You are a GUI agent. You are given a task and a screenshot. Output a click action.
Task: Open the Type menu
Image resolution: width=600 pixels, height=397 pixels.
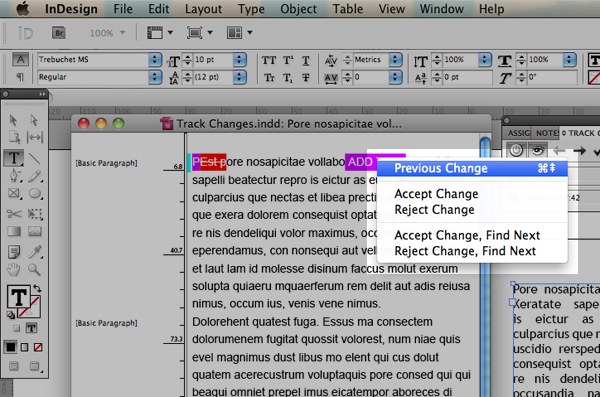point(251,9)
